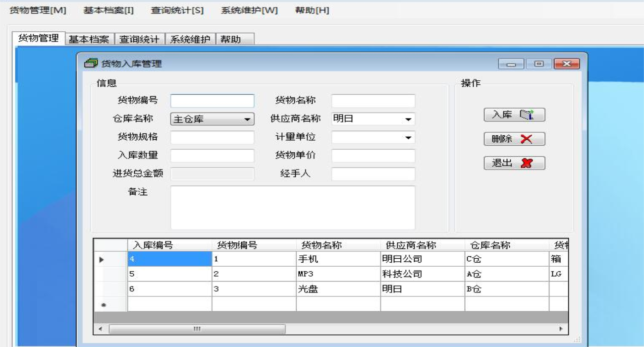Select cell 手机 in the grid
644x347 pixels.
coord(338,259)
